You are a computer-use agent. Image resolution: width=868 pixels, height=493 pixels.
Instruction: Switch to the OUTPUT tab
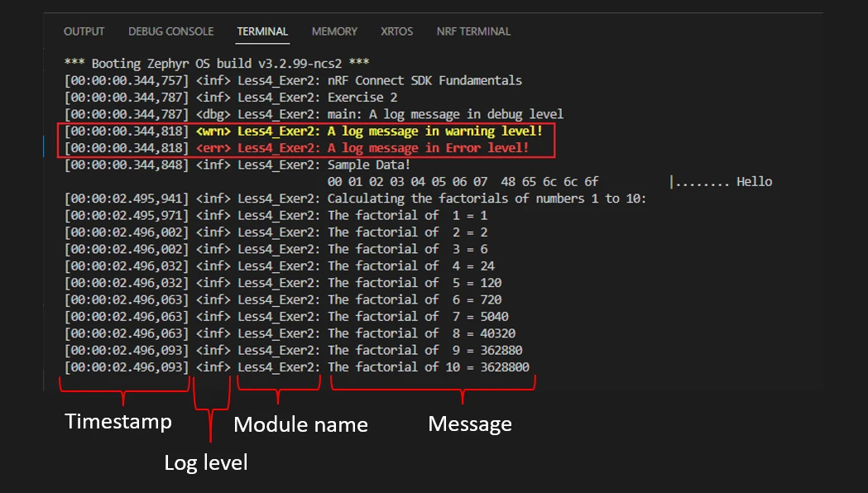84,31
